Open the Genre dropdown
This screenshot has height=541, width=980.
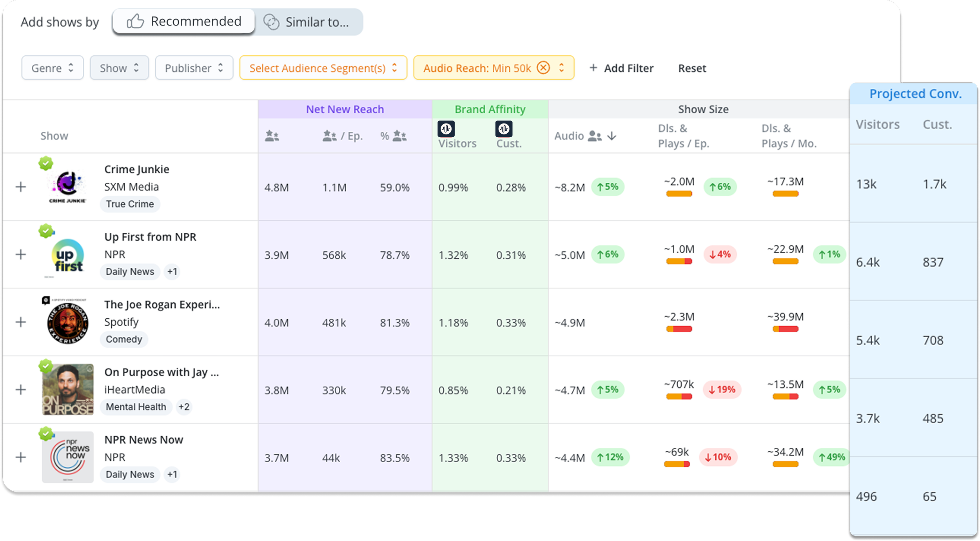pyautogui.click(x=53, y=68)
